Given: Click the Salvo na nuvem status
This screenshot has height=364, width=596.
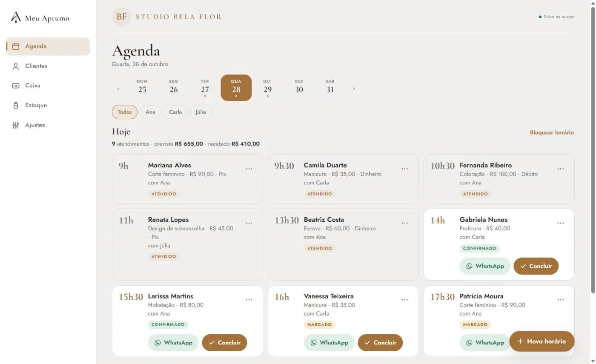Looking at the screenshot, I should [557, 17].
